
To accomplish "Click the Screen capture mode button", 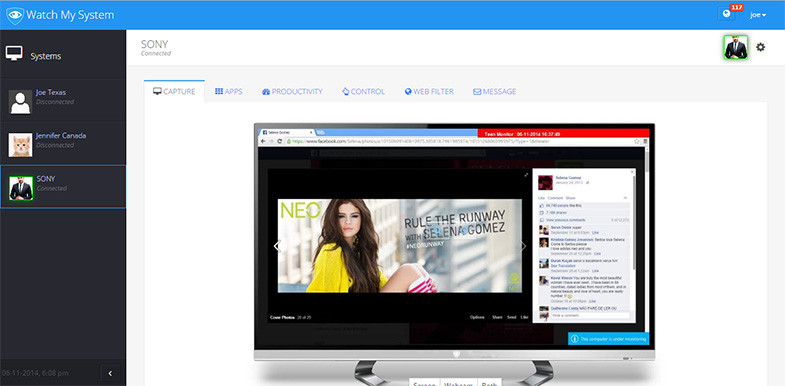I will [x=425, y=383].
